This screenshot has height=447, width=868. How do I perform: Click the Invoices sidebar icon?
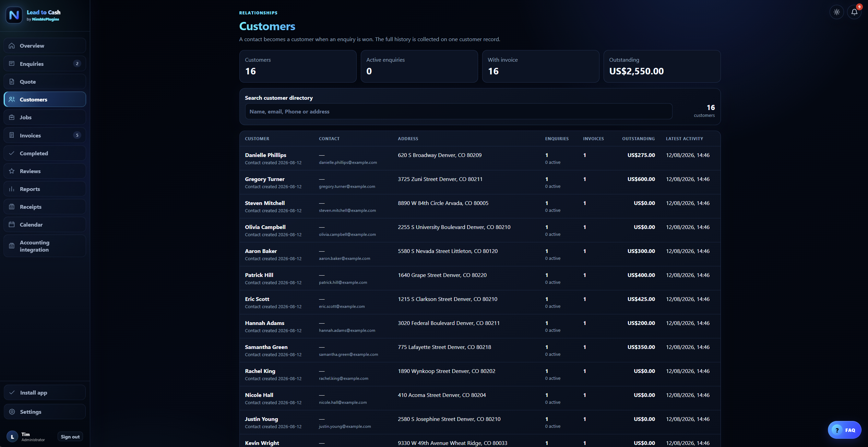click(12, 135)
